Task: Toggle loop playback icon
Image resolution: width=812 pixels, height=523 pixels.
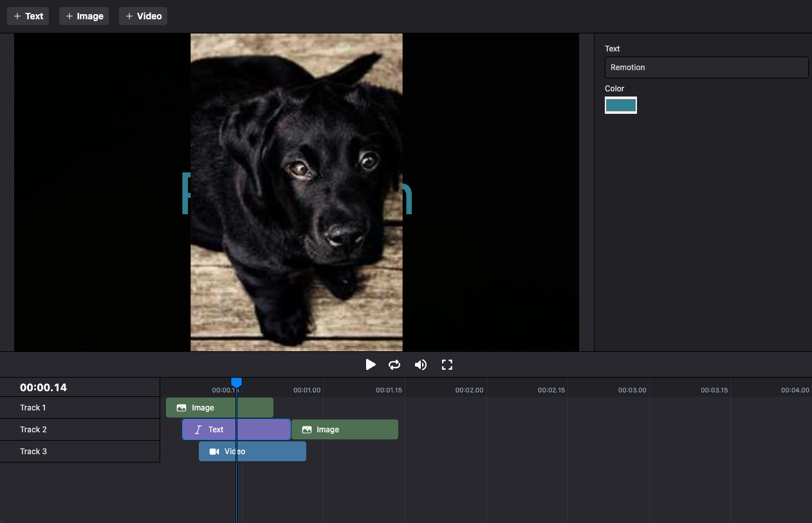Action: 394,365
